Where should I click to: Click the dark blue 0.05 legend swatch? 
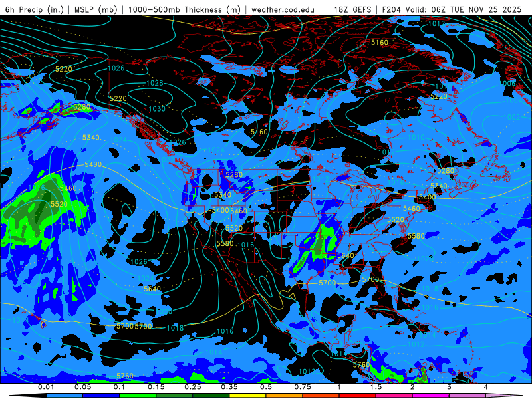tap(101, 396)
